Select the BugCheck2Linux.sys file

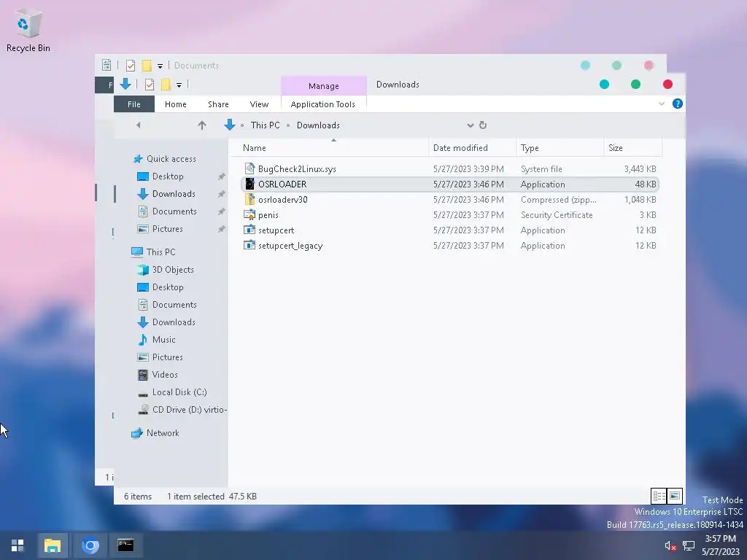[x=450, y=169]
